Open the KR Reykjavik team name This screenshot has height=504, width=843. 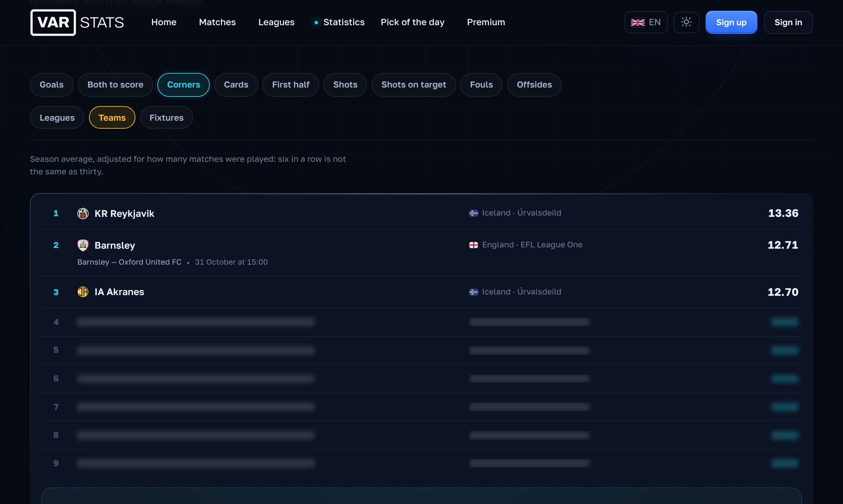coord(124,213)
